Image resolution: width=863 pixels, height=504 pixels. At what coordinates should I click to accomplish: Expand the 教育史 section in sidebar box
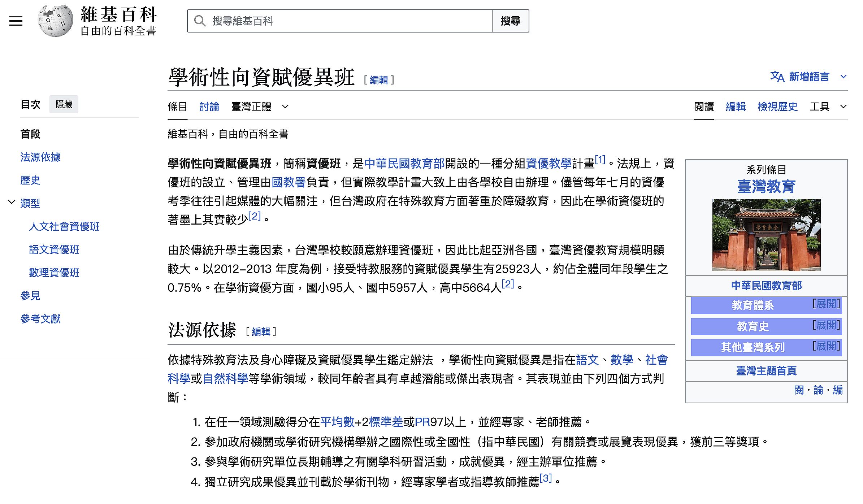tap(826, 325)
